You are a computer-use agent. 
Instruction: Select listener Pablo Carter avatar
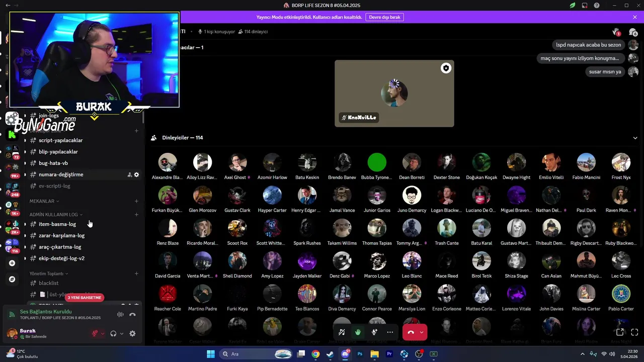click(x=621, y=294)
